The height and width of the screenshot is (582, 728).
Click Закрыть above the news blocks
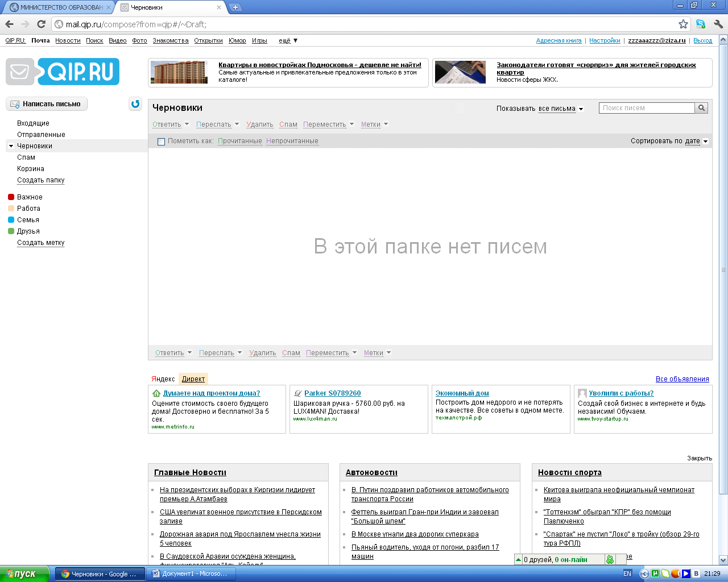700,458
